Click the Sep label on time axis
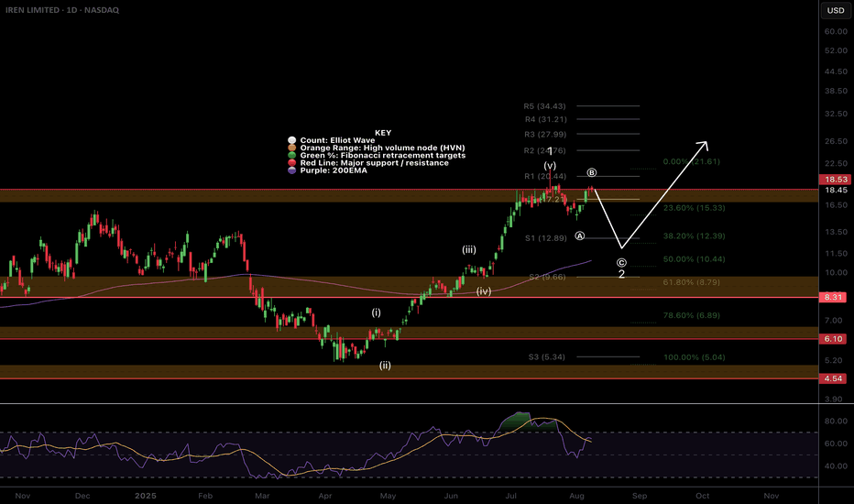Screen dimensions: 854x504 pyautogui.click(x=640, y=496)
